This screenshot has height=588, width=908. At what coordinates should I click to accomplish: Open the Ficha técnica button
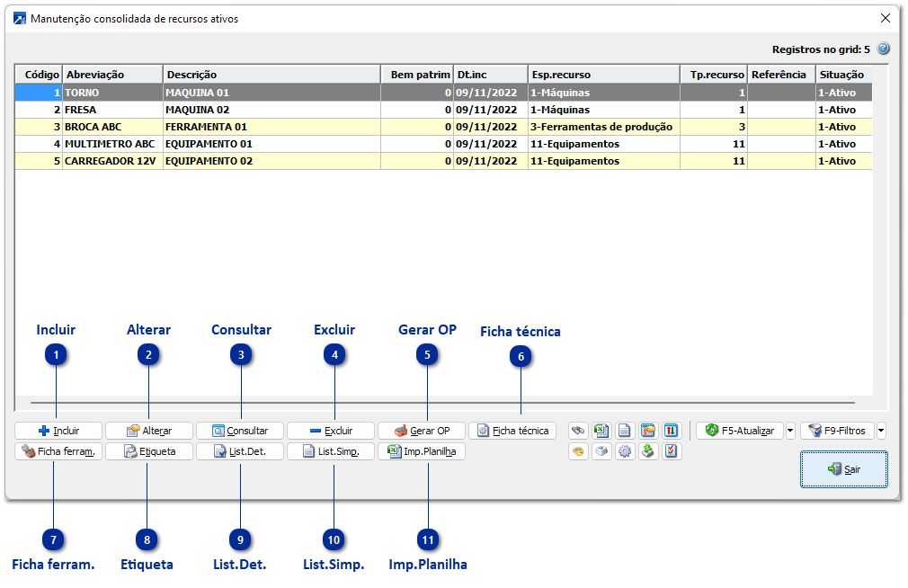click(x=512, y=431)
